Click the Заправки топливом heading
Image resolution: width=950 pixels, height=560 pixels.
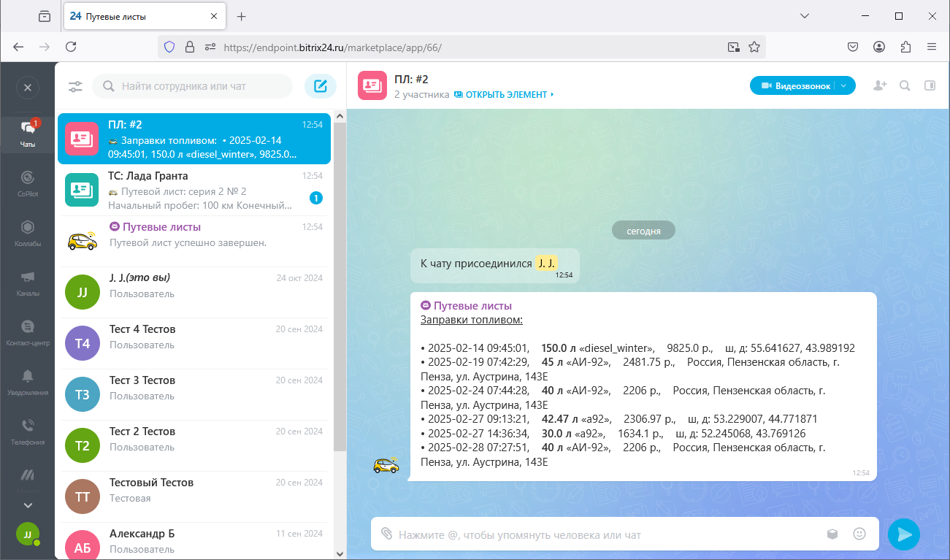(x=472, y=320)
